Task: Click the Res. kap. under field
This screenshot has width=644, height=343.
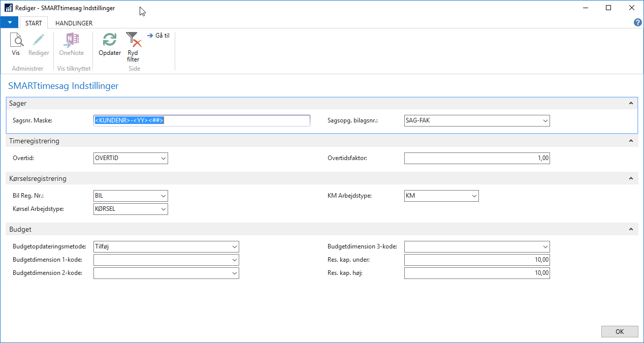Action: pyautogui.click(x=477, y=260)
